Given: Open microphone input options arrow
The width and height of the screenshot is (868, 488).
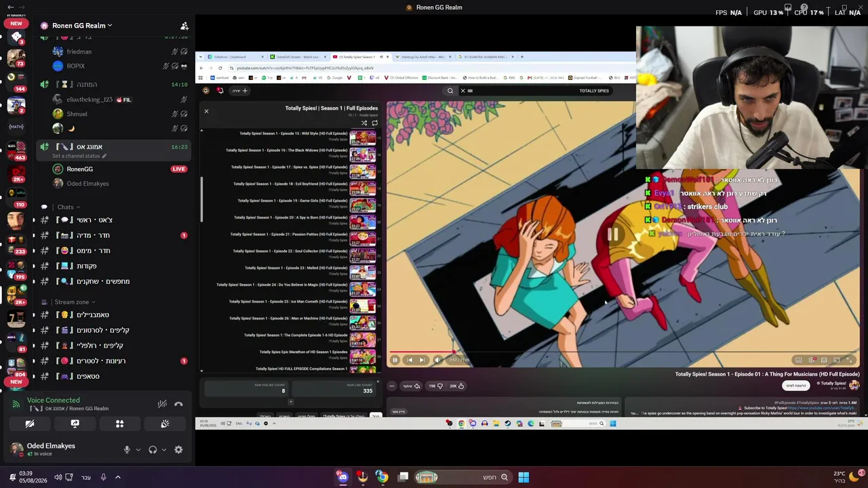Looking at the screenshot, I should [138, 449].
